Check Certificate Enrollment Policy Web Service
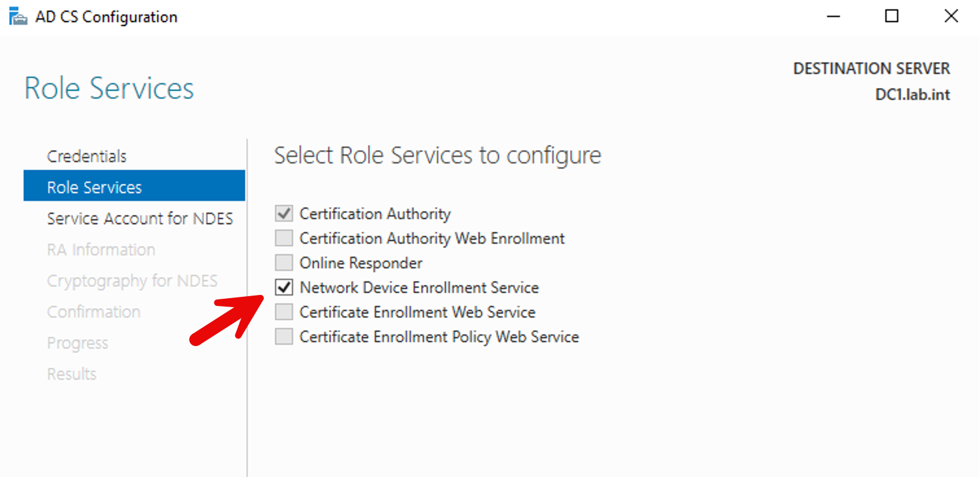 pyautogui.click(x=284, y=337)
